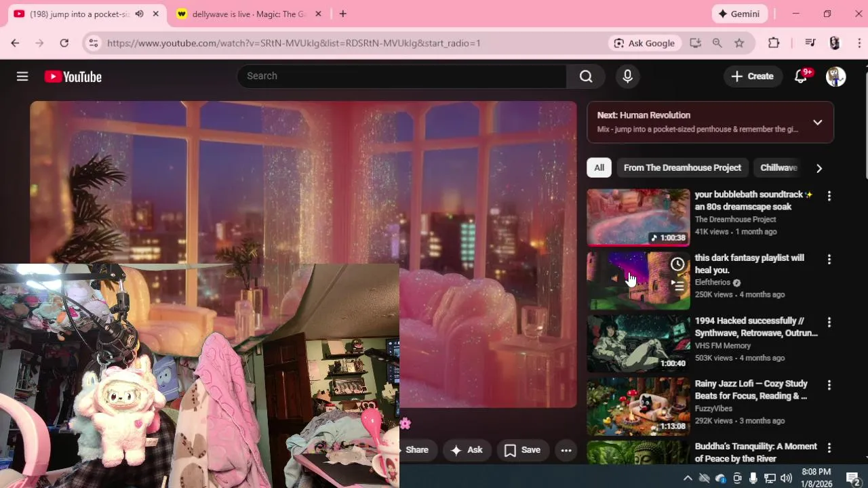Open more options for Buddha's Tranquility video

pos(829,448)
